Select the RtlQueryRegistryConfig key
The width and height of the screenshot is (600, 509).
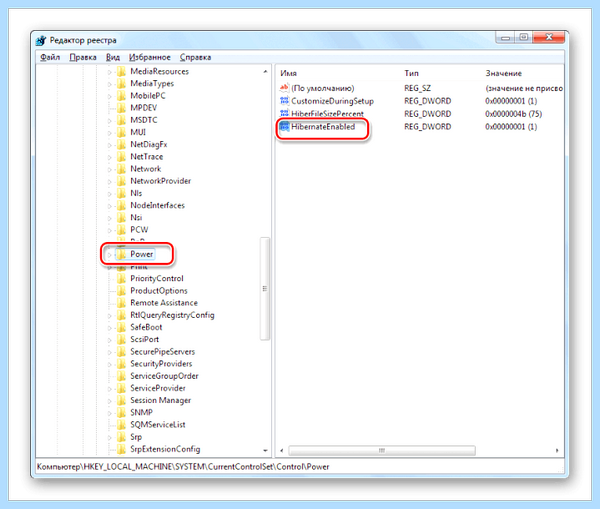tap(172, 315)
